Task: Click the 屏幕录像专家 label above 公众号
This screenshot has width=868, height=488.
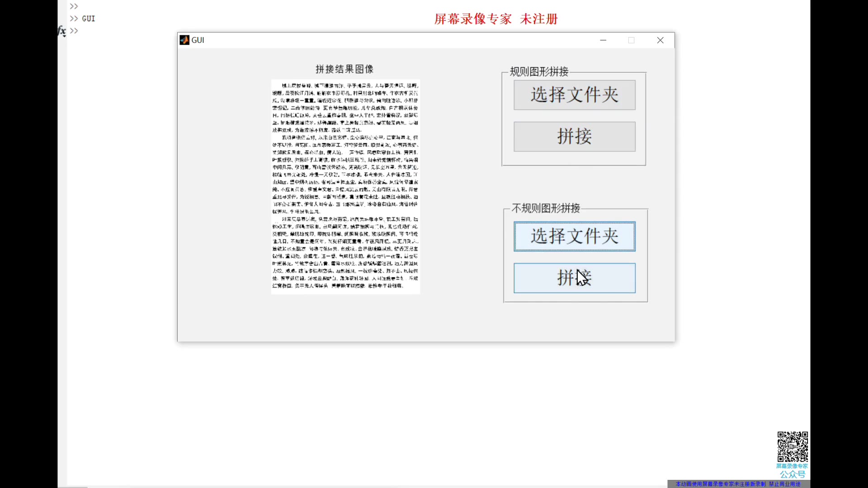Action: (792, 465)
